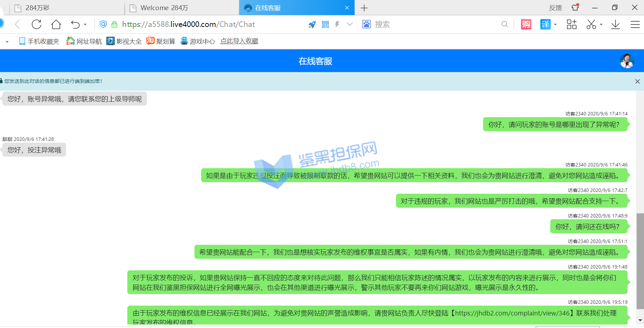This screenshot has width=644, height=328.
Task: Open the downloads arrow icon
Action: coord(615,24)
